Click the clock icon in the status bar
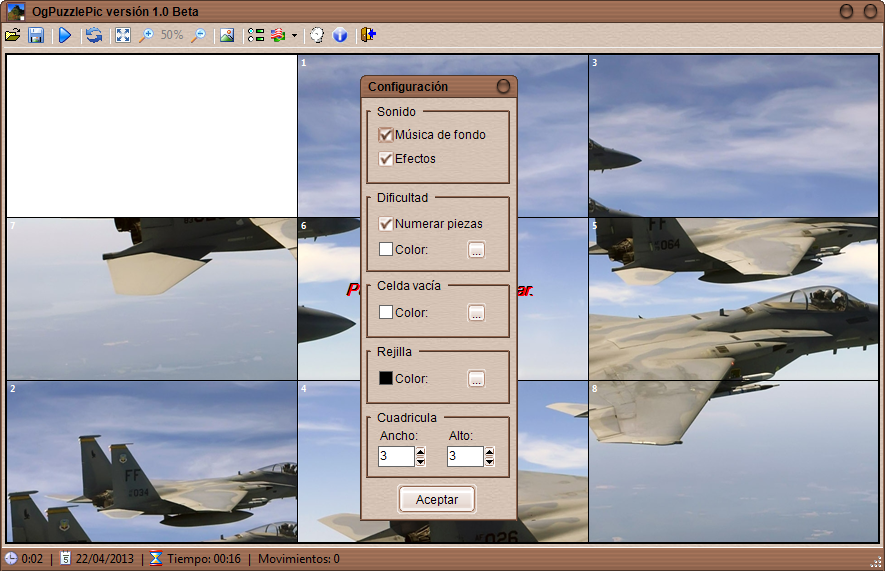Image resolution: width=885 pixels, height=571 pixels. (11, 559)
